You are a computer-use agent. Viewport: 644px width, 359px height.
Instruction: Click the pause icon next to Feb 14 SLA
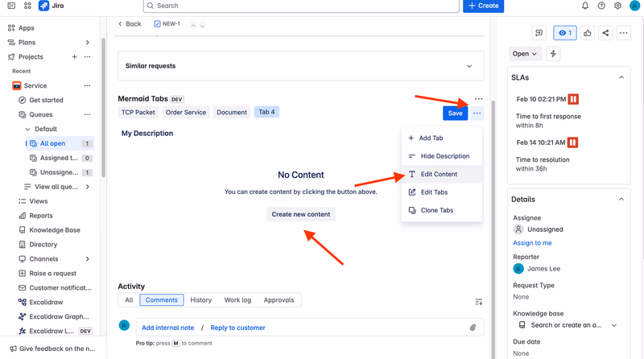[x=572, y=142]
